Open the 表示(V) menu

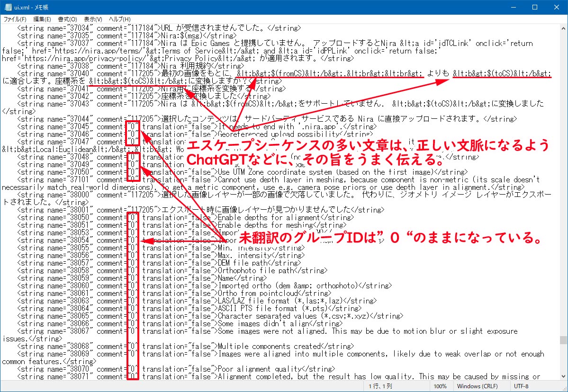tap(93, 19)
